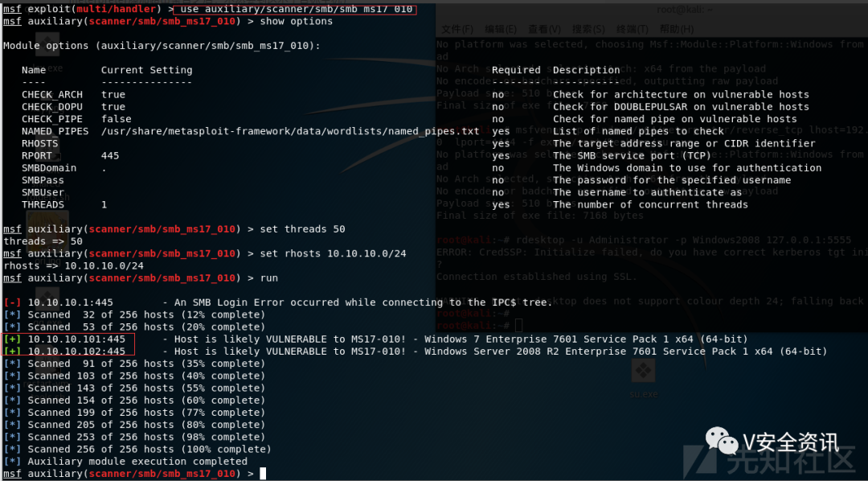Click the NAMED_PIPES option name
Viewport: 868px width, 481px height.
[55, 131]
